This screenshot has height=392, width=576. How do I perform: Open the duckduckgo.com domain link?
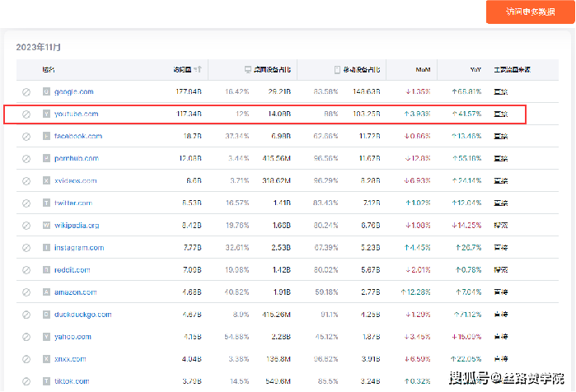coord(82,315)
